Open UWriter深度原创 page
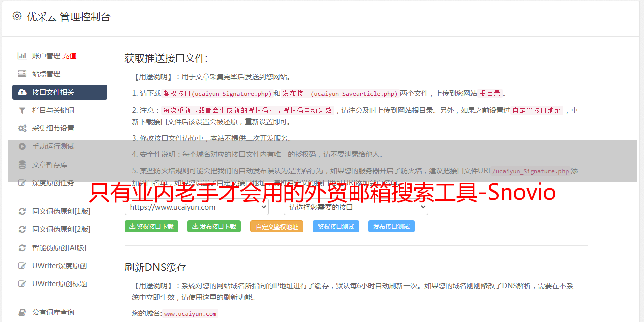Screen dimensions: 644x322 click(x=59, y=266)
